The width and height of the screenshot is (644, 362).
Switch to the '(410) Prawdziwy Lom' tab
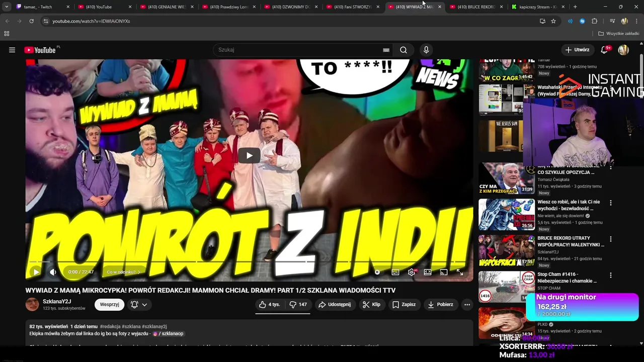[x=228, y=7]
